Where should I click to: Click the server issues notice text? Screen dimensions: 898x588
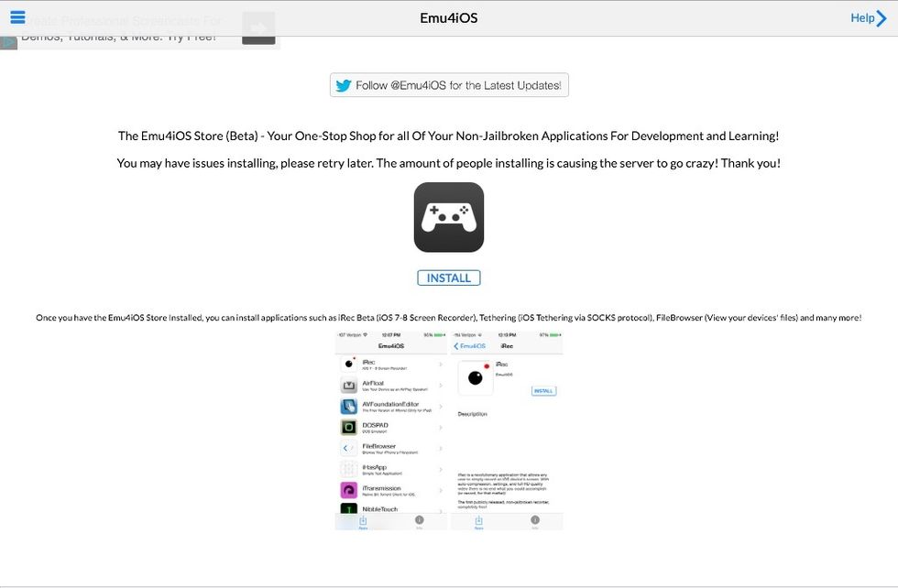click(x=448, y=163)
